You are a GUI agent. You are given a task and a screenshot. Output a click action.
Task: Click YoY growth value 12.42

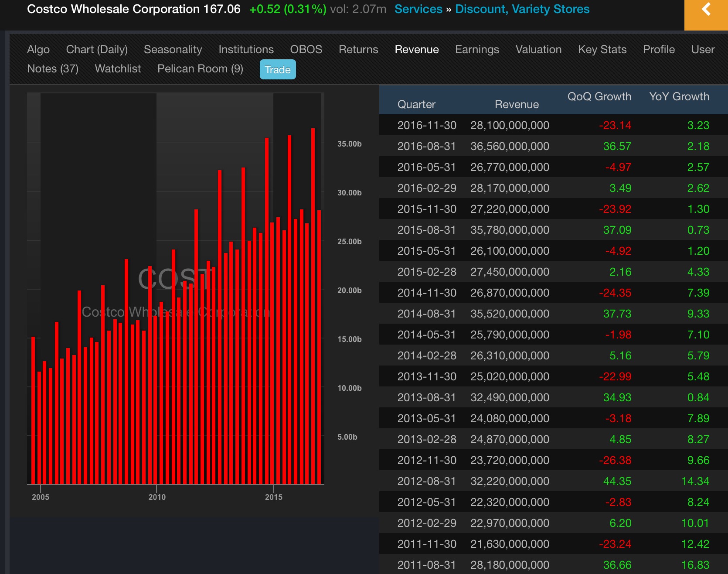click(x=695, y=544)
